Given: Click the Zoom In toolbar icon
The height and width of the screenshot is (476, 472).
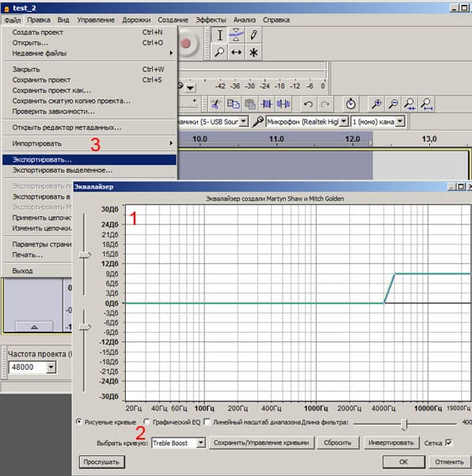Looking at the screenshot, I should pyautogui.click(x=377, y=104).
